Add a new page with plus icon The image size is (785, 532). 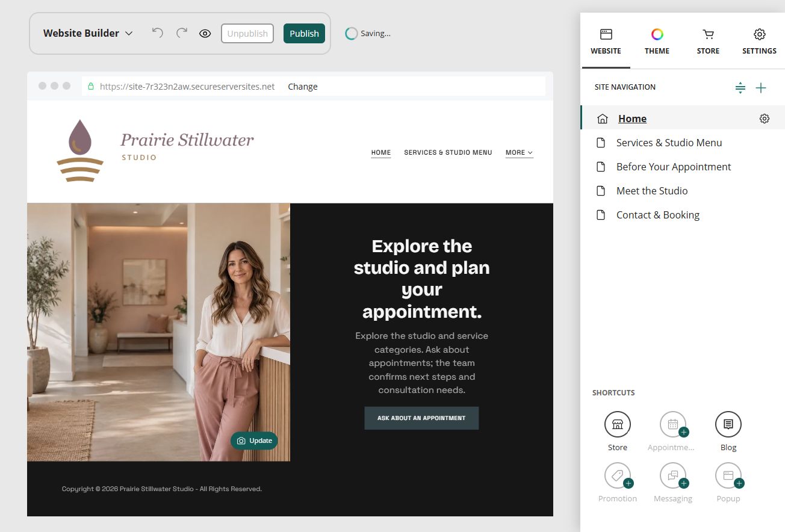pos(761,88)
